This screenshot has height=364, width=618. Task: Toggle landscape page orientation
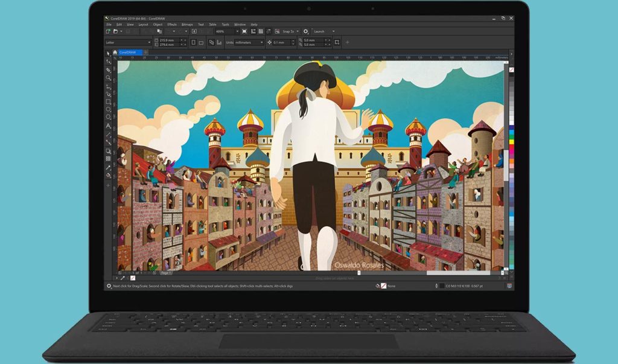(x=200, y=42)
